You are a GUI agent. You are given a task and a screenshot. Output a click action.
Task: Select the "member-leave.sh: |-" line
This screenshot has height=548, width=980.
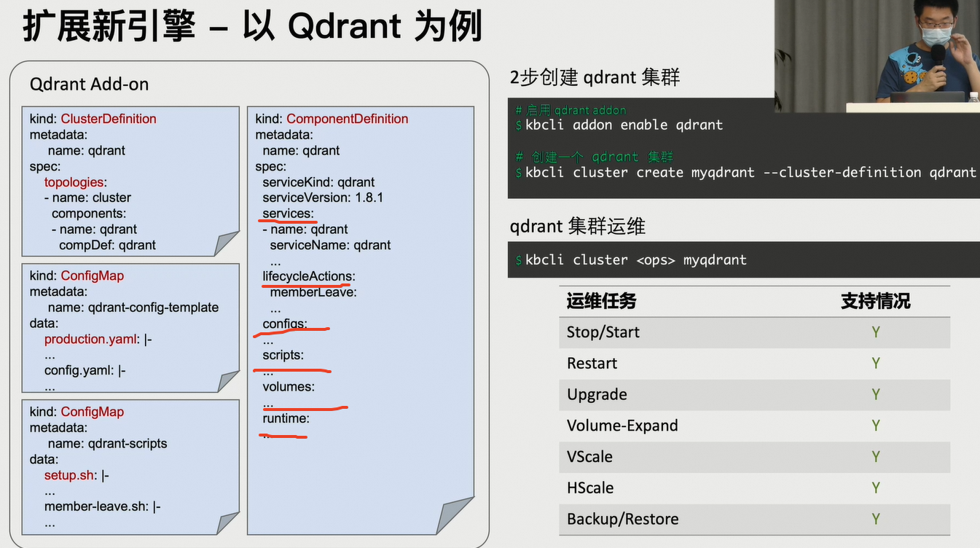click(102, 506)
